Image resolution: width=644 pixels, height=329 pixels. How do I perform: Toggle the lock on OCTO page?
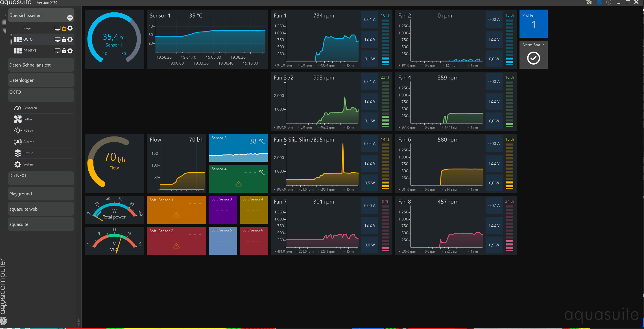(x=64, y=39)
